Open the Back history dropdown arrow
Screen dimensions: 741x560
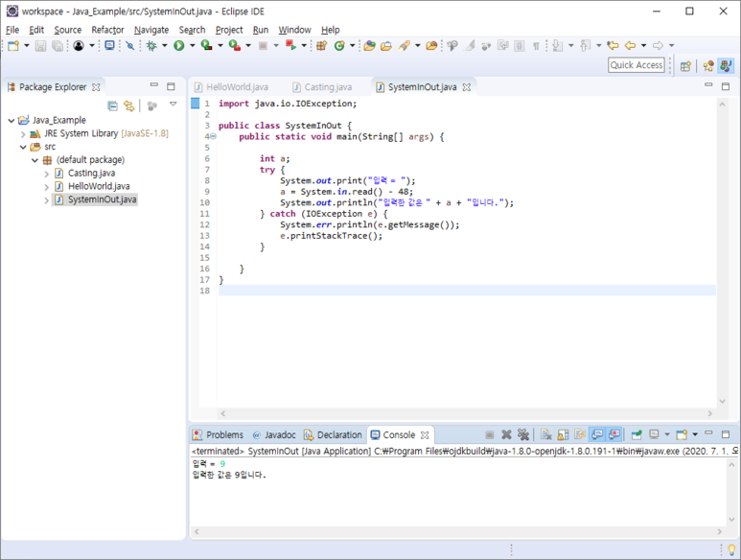tap(643, 46)
